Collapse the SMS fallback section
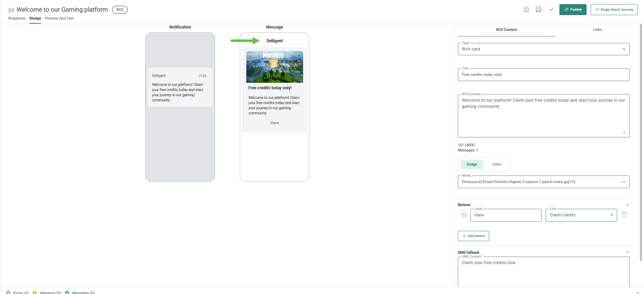 click(627, 252)
